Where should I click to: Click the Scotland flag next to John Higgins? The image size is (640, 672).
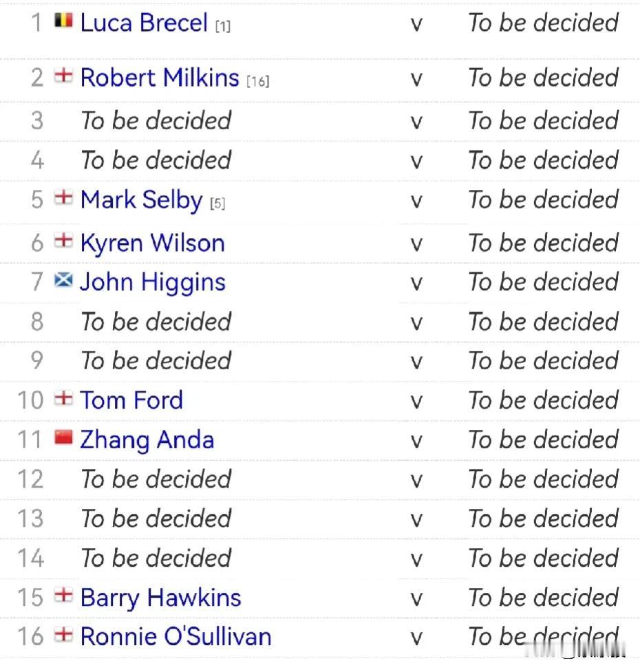(x=63, y=280)
